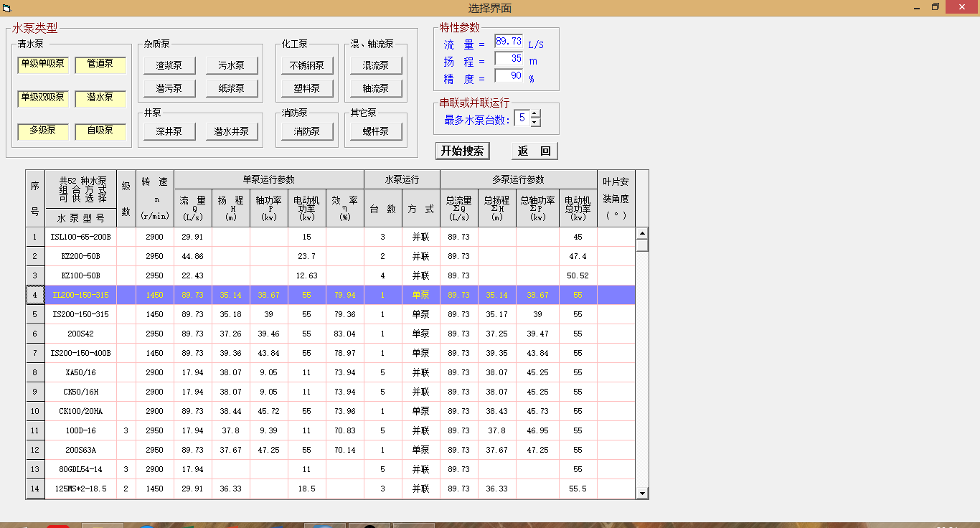The image size is (980, 528).
Task: Toggle the 单级双吸泵 pump type
Action: coord(42,98)
